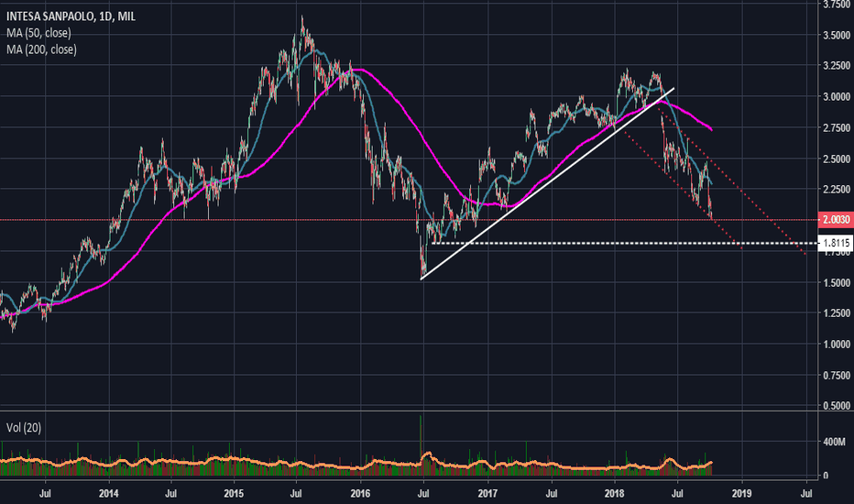
Task: Click the 1.5000 price axis label
Action: 837,282
